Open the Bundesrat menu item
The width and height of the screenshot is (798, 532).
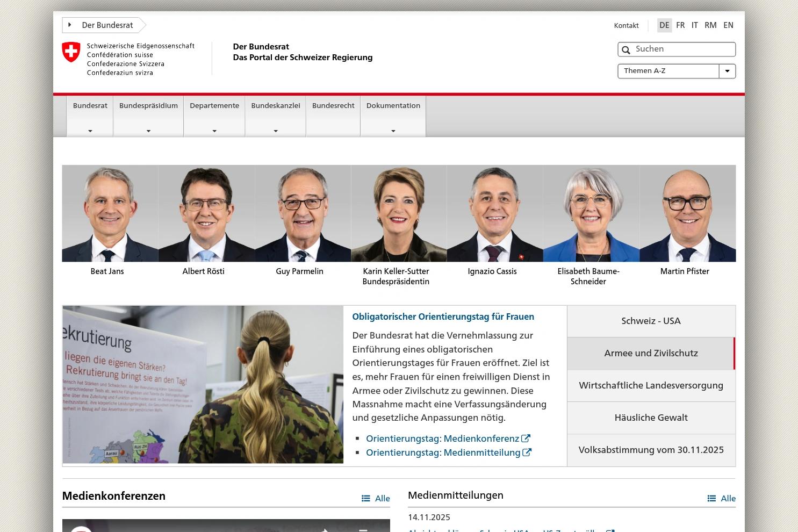(x=90, y=105)
